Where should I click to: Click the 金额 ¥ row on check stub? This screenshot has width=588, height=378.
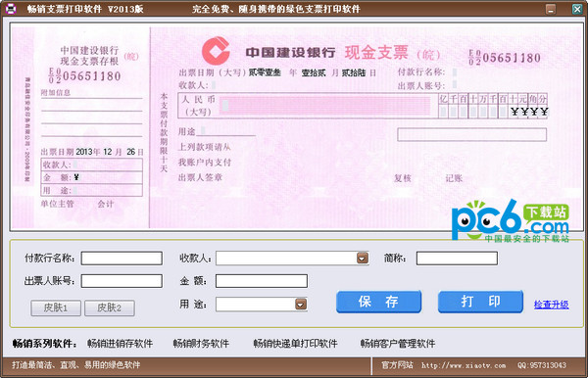tap(91, 177)
